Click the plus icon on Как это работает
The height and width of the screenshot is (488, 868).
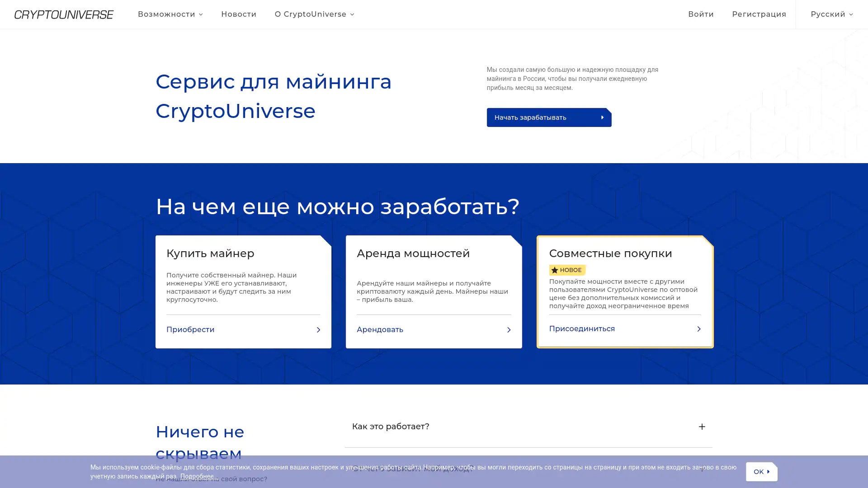pyautogui.click(x=702, y=427)
